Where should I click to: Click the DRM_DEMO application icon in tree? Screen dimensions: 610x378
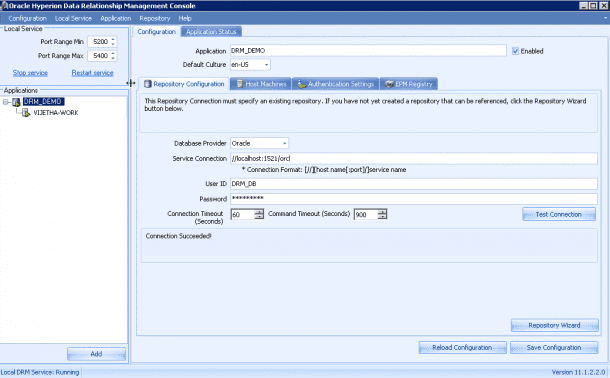click(x=16, y=102)
